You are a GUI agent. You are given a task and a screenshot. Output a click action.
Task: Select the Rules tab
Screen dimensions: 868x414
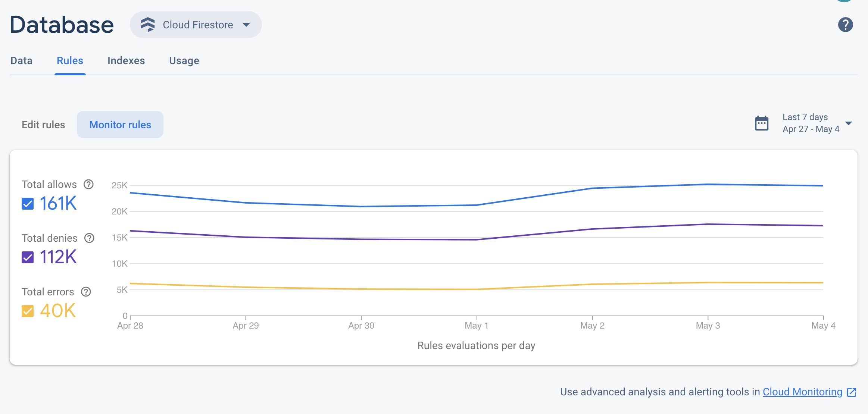point(69,60)
